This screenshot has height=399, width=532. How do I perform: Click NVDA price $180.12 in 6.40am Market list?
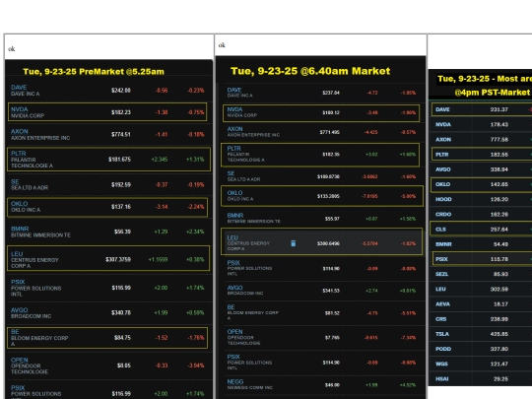(331, 112)
